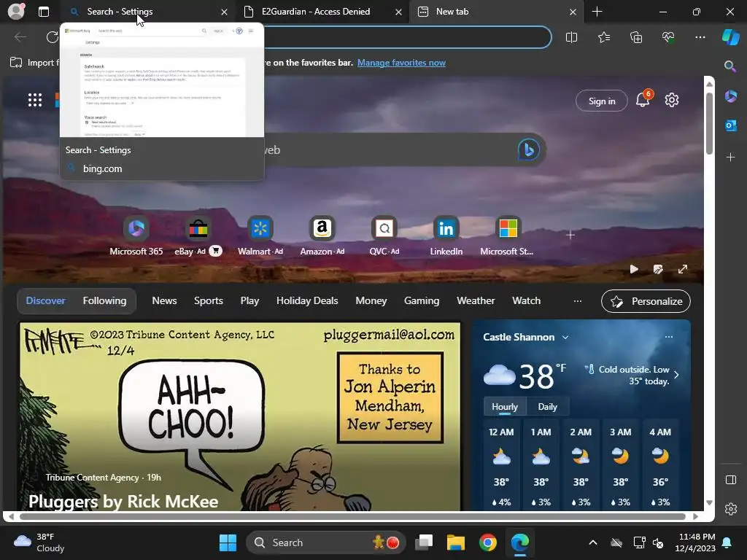Show more feed categories ellipsis
This screenshot has width=747, height=560.
pyautogui.click(x=578, y=301)
